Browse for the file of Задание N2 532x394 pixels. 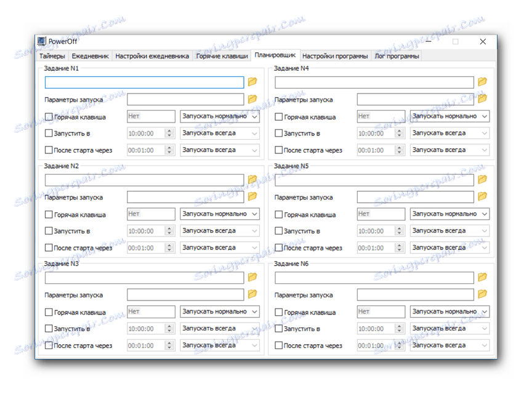click(x=252, y=179)
